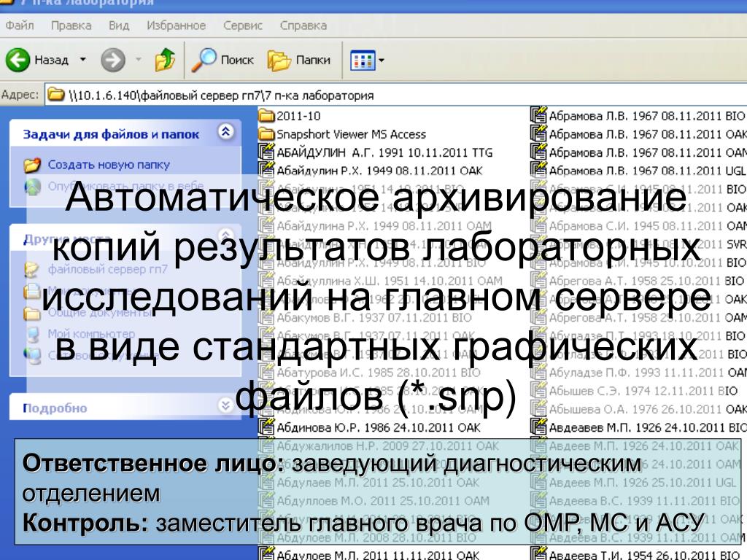The width and height of the screenshot is (747, 560).
Task: Open the Файл menu
Action: 18,26
